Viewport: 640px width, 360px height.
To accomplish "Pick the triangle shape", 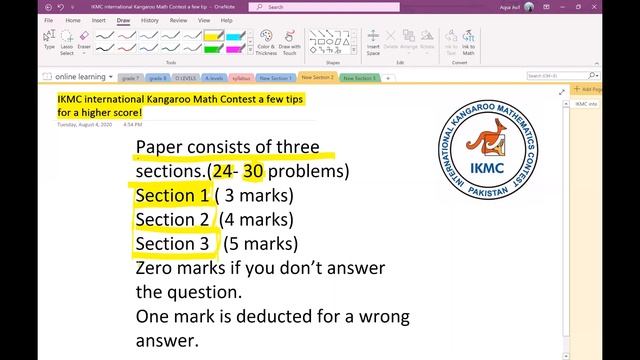I will (346, 42).
